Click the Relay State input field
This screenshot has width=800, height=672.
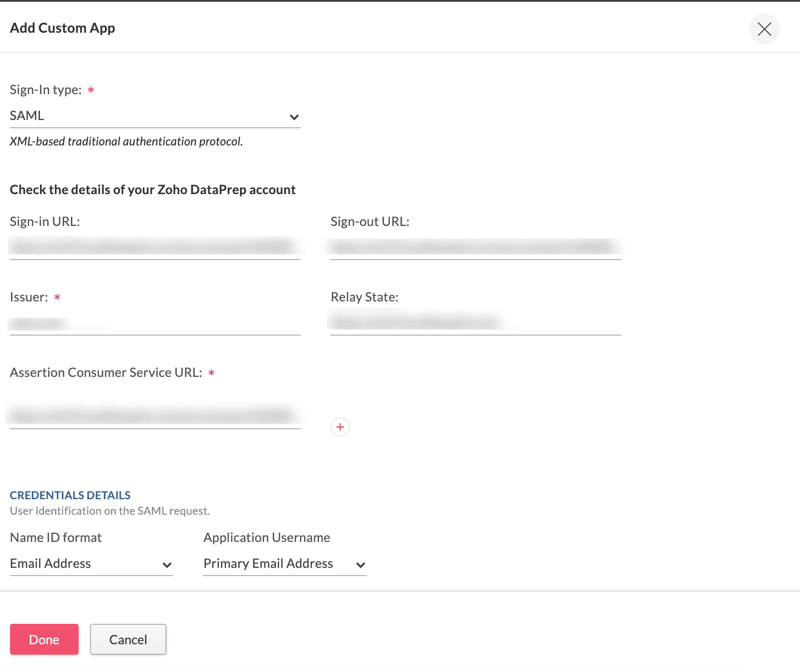(475, 323)
